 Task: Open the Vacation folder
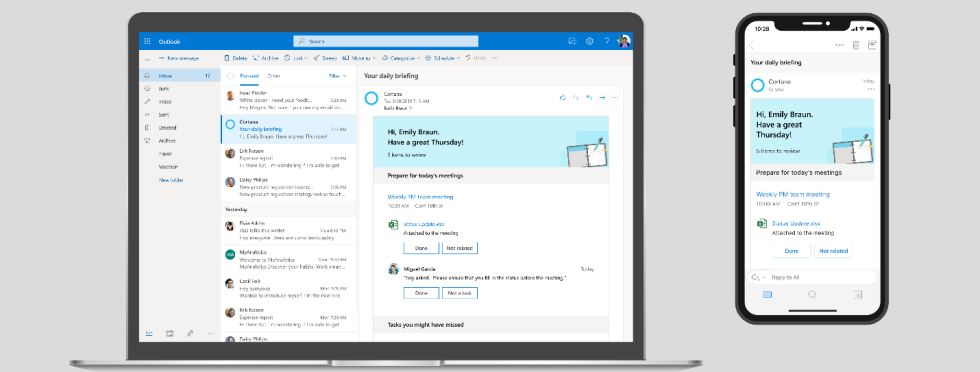[168, 167]
